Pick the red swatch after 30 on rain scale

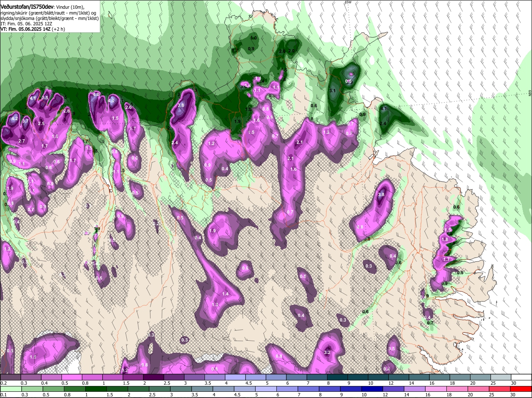click(x=521, y=388)
